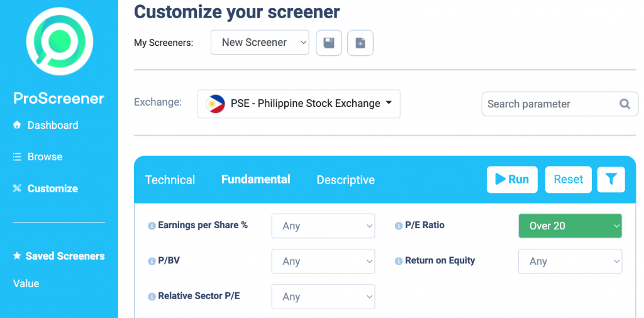This screenshot has height=318, width=644.
Task: Click the info icon beside P/E Ratio
Action: (x=398, y=226)
